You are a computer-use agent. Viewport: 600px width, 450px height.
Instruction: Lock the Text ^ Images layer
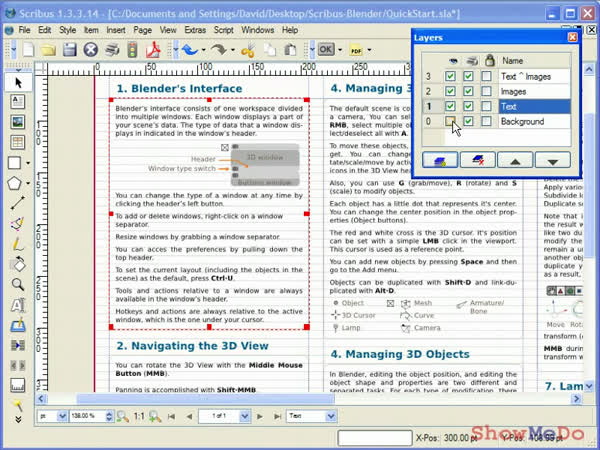coord(486,76)
